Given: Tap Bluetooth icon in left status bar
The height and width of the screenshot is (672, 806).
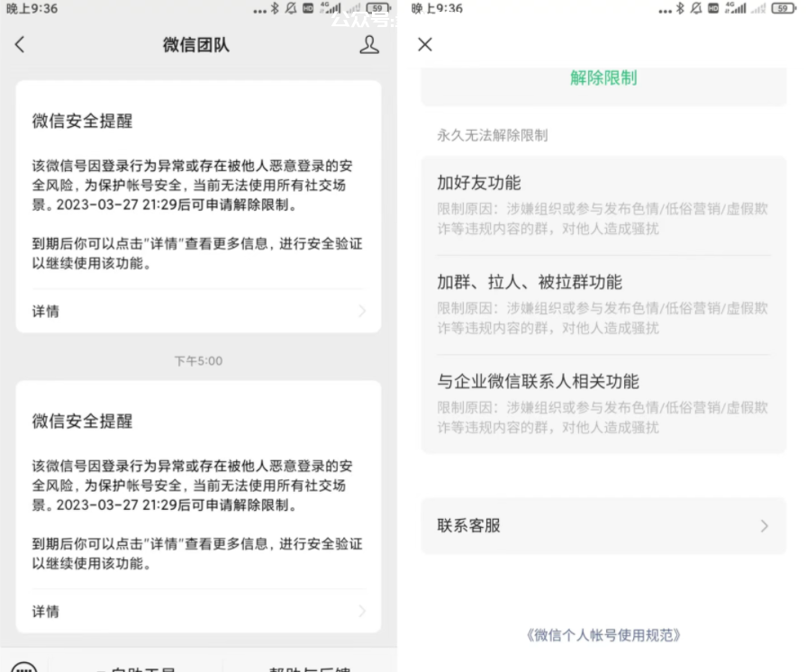Looking at the screenshot, I should [x=275, y=8].
